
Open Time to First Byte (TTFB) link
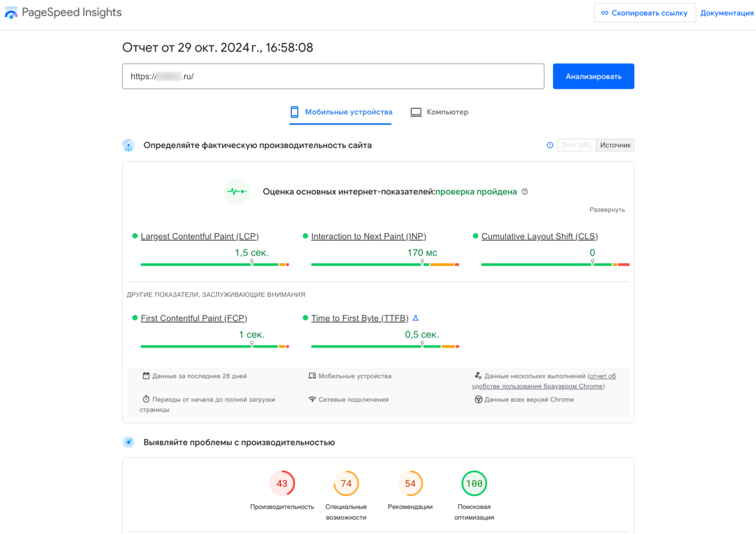[360, 318]
